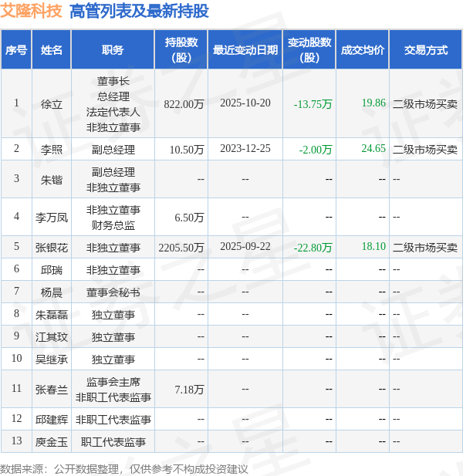Click the position 董事长 in row 1

pos(113,81)
